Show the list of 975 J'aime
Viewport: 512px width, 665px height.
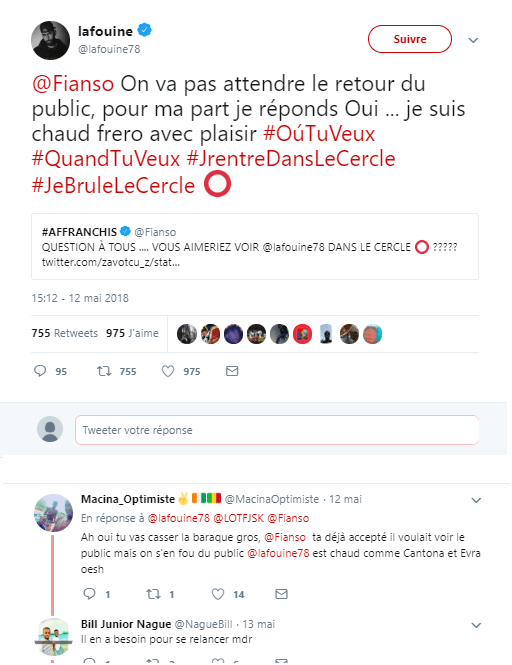coord(132,333)
